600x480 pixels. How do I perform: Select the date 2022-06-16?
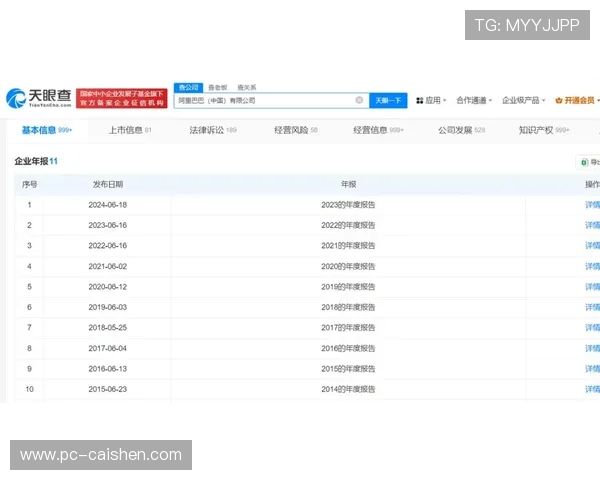click(108, 245)
